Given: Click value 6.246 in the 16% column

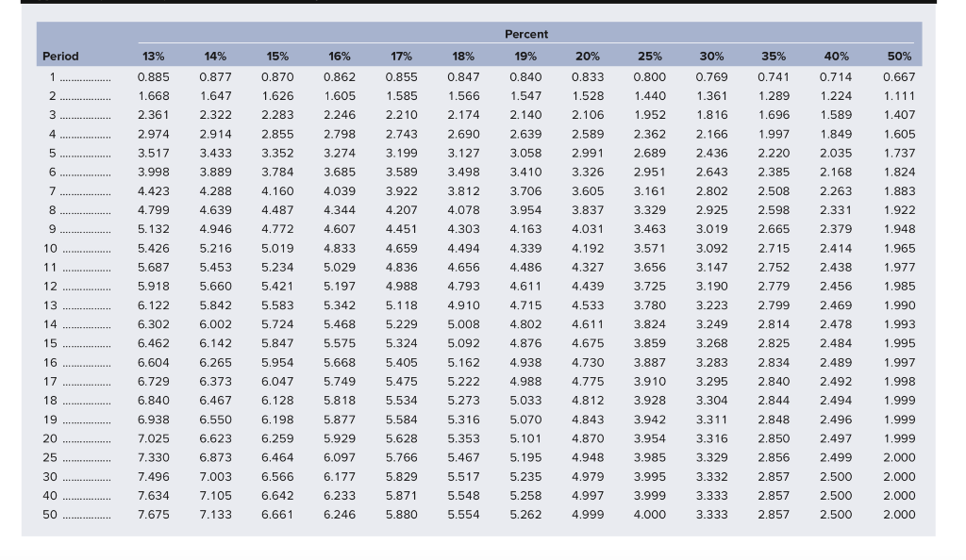Looking at the screenshot, I should pyautogui.click(x=340, y=515).
